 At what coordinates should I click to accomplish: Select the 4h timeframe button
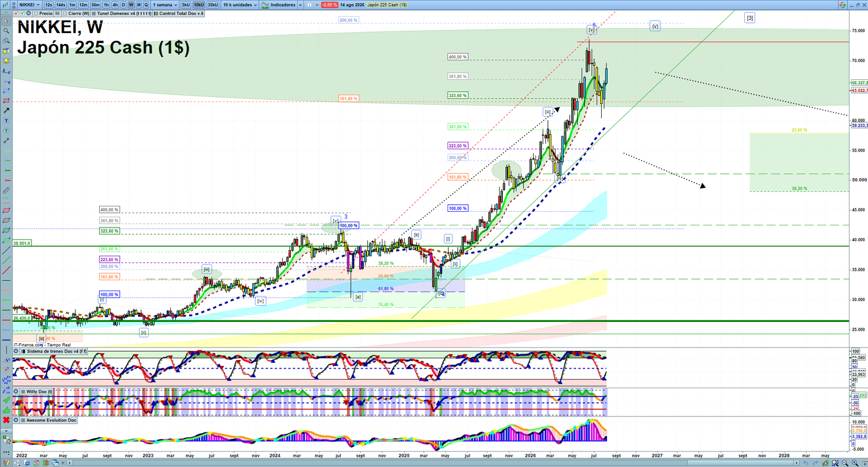(115, 4)
